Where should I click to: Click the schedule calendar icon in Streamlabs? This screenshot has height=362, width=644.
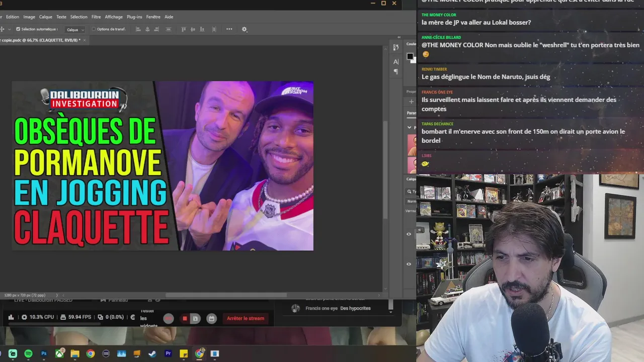pyautogui.click(x=212, y=318)
